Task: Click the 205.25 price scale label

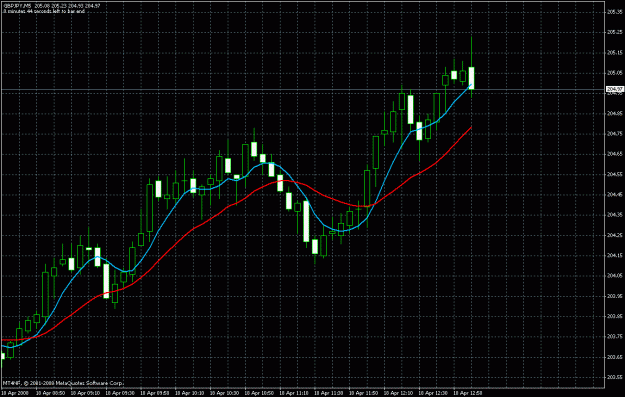Action: click(x=615, y=32)
